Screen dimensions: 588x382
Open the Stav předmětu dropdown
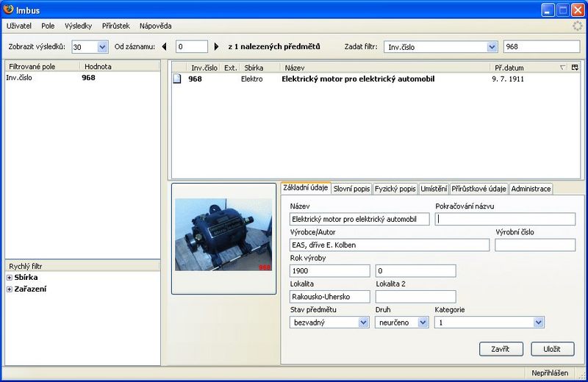(x=363, y=322)
